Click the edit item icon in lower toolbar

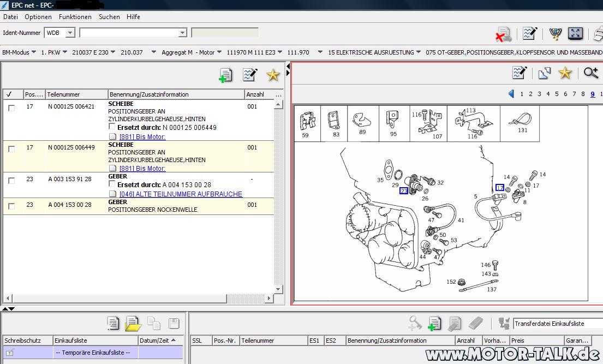pyautogui.click(x=455, y=324)
